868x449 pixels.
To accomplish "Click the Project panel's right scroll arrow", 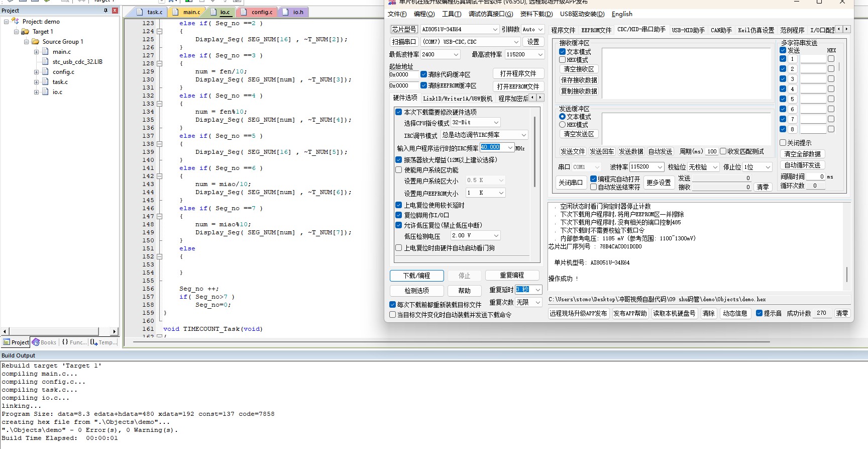I will tap(115, 331).
